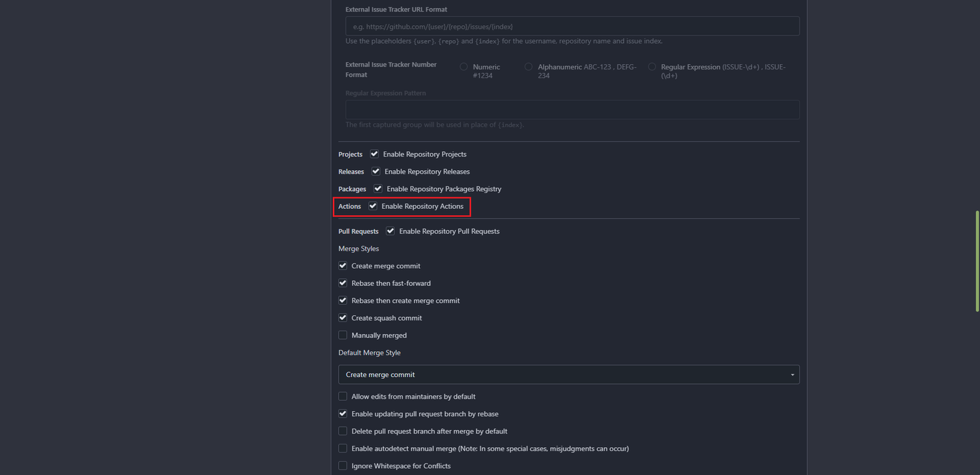The height and width of the screenshot is (475, 980).
Task: Toggle the Rebase then fast-forward checkbox
Action: [x=343, y=283]
